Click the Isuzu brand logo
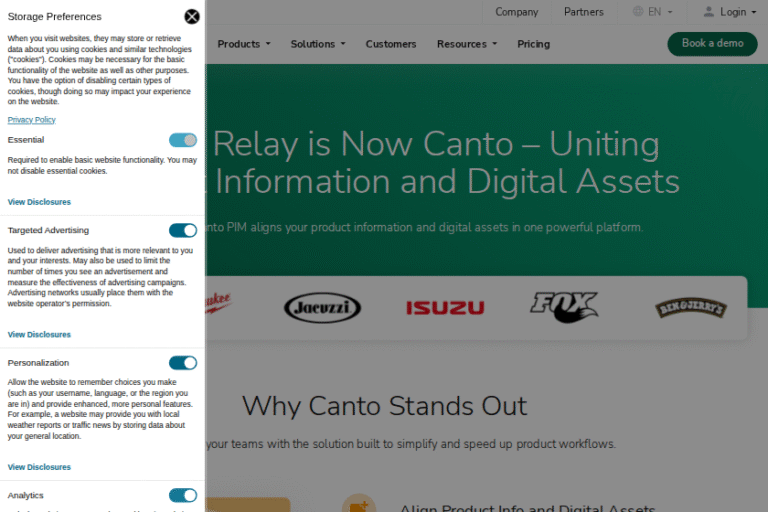The width and height of the screenshot is (768, 512). [445, 307]
